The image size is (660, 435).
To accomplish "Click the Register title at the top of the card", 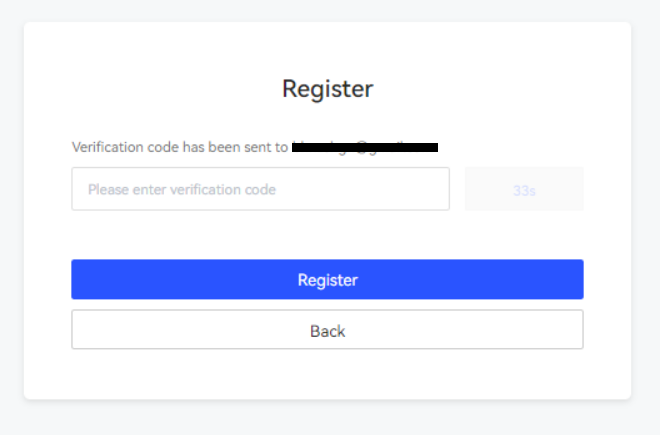I will pos(327,88).
